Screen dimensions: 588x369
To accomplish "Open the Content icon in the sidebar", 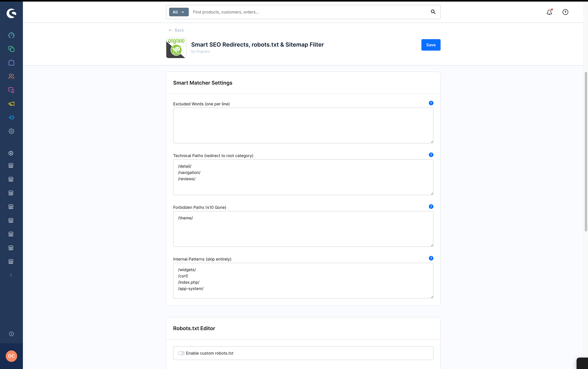I will pos(11,90).
